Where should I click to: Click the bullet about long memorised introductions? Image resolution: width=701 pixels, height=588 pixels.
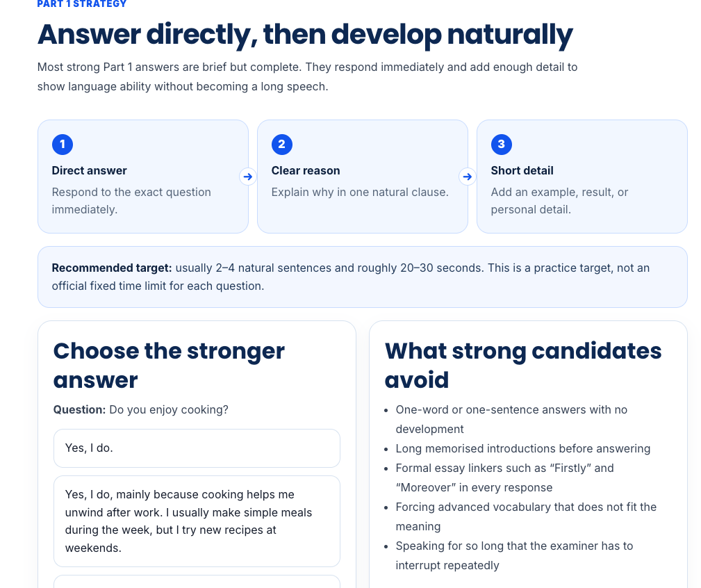(522, 448)
